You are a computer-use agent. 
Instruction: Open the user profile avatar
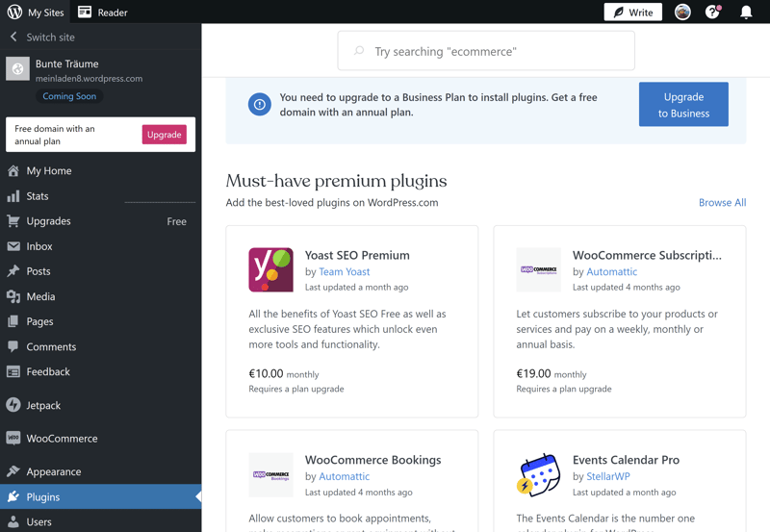click(682, 12)
